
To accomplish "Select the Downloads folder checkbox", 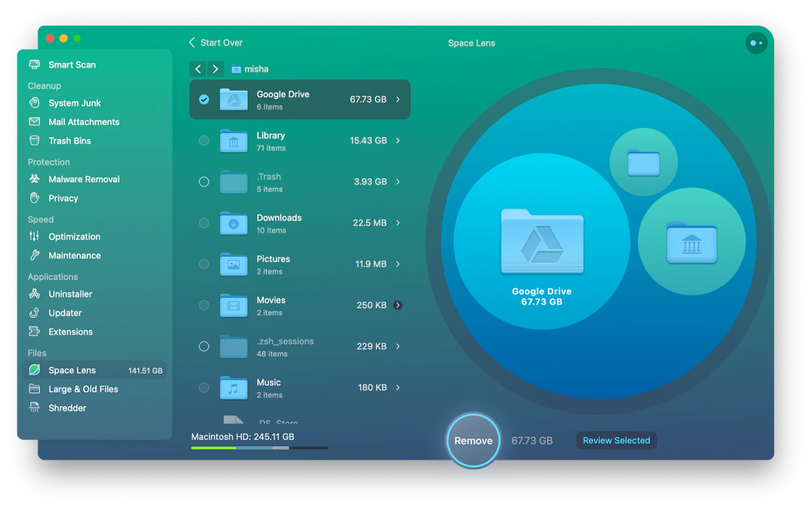I will pyautogui.click(x=204, y=223).
